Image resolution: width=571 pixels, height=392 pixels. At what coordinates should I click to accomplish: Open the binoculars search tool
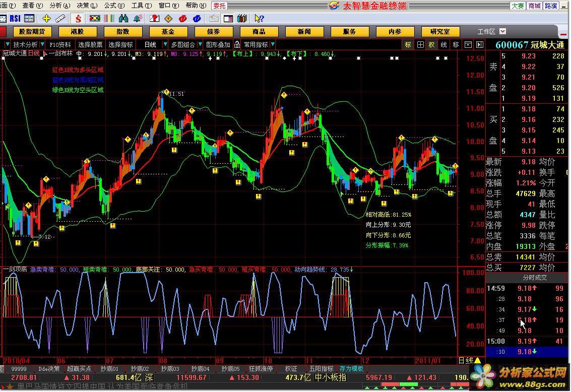click(x=123, y=18)
